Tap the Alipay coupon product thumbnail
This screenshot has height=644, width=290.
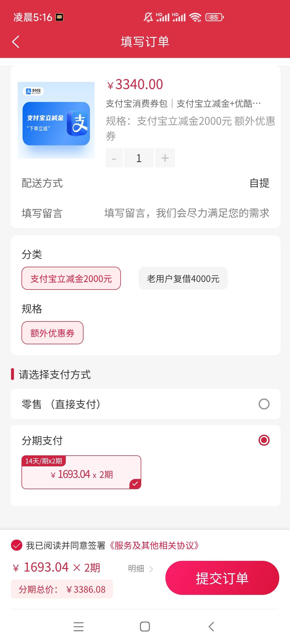tap(56, 120)
